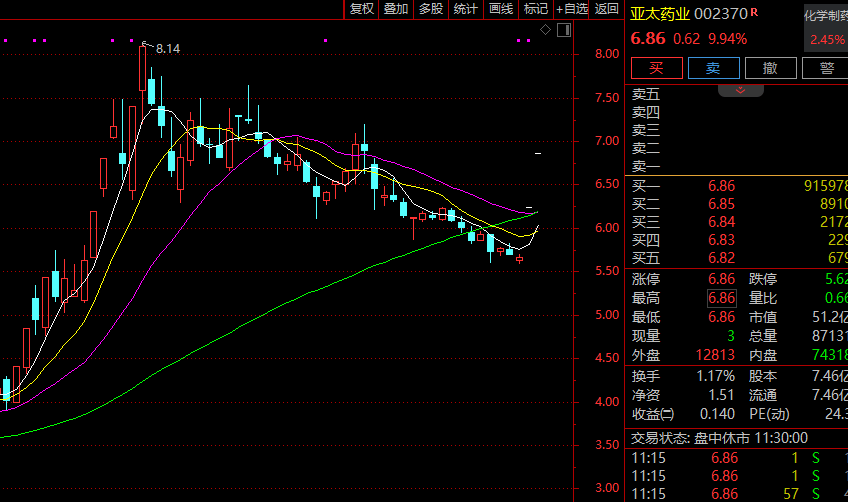848x502 pixels.
Task: Click the 买 (buy) button
Action: tap(656, 68)
